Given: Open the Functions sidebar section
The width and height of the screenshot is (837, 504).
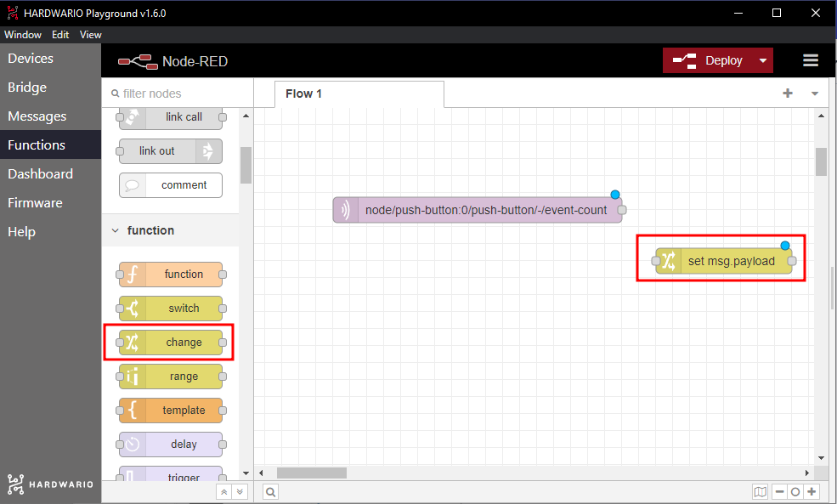Looking at the screenshot, I should 50,144.
